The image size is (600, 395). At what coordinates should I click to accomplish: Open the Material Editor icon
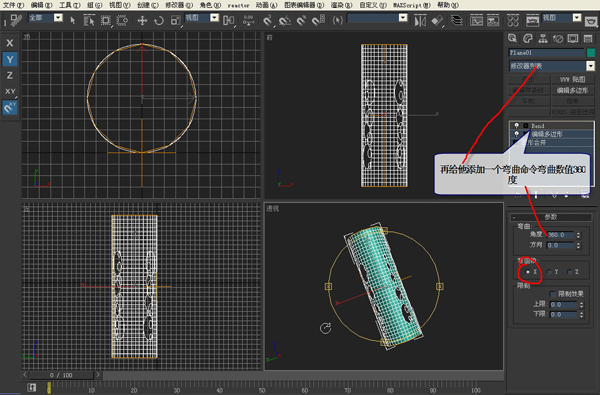[x=513, y=20]
